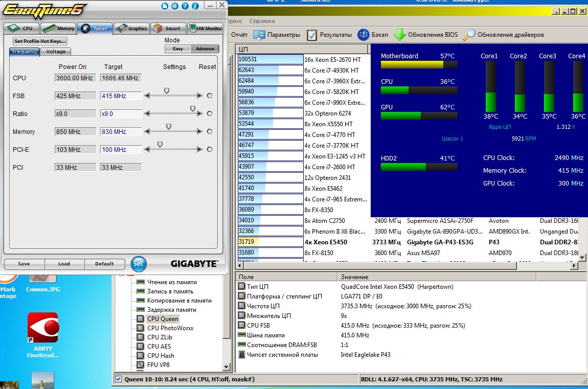The width and height of the screenshot is (588, 389).
Task: Open the Снимок.JPG desktop file
Action: pyautogui.click(x=43, y=284)
